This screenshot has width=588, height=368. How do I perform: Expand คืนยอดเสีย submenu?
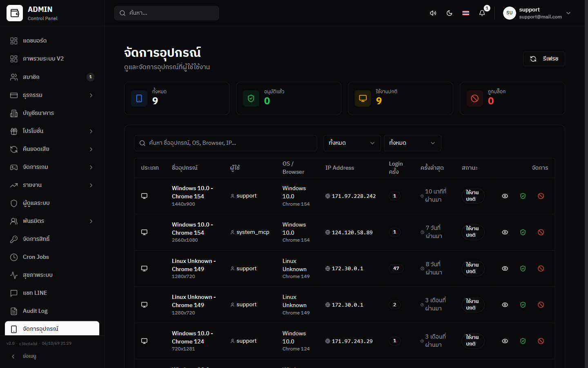pos(52,149)
